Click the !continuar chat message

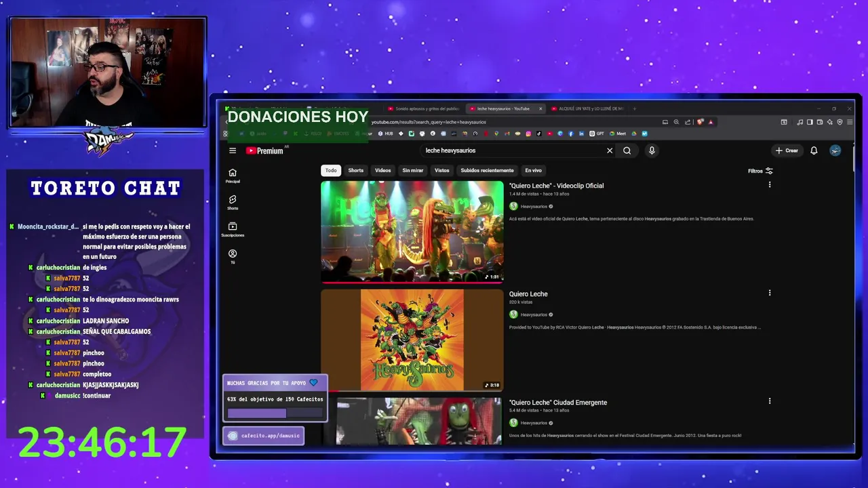click(x=96, y=396)
